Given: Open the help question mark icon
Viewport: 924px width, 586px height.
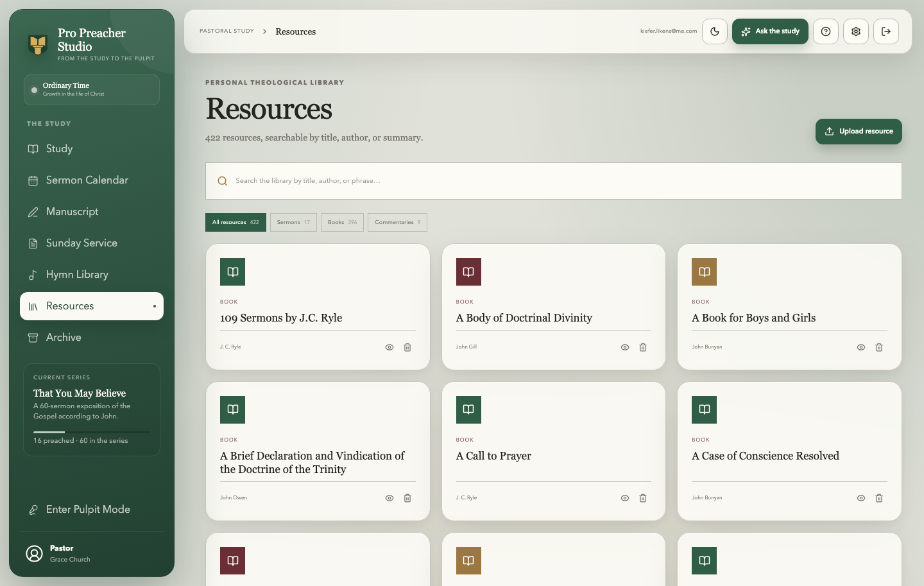Looking at the screenshot, I should click(826, 31).
